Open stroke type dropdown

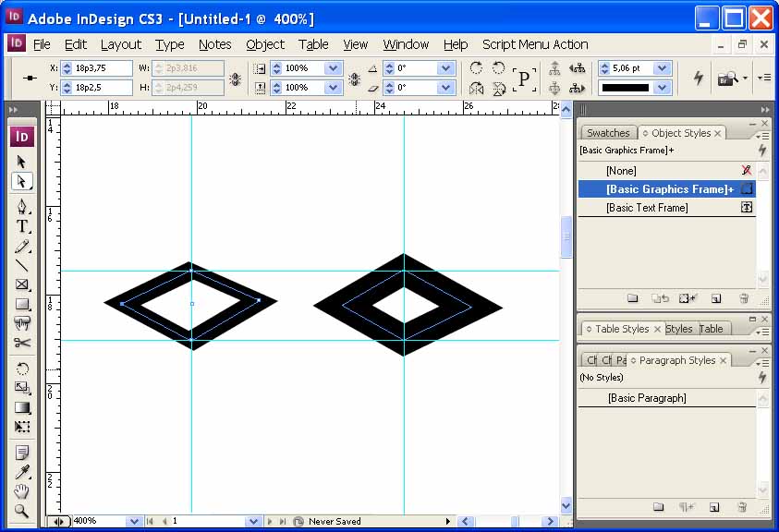662,88
